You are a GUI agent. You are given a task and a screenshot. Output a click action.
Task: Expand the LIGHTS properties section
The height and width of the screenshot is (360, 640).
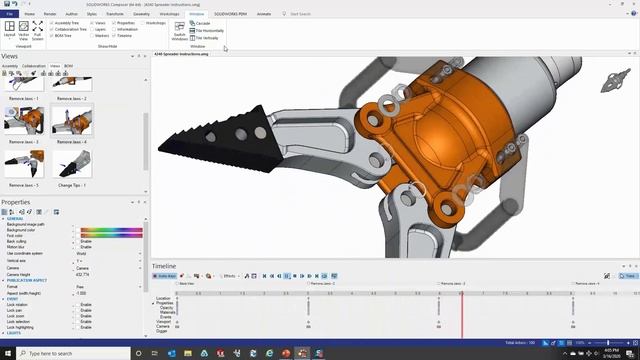pyautogui.click(x=3, y=333)
